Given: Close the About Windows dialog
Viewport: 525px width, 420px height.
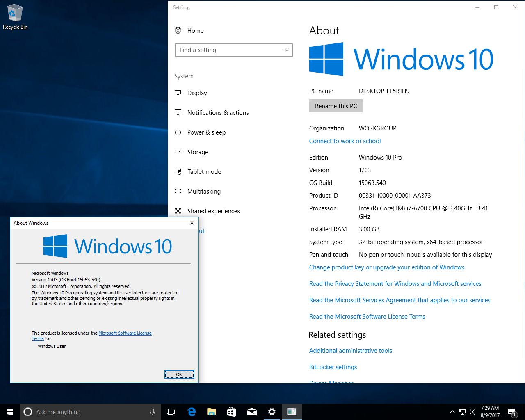Looking at the screenshot, I should click(x=192, y=223).
